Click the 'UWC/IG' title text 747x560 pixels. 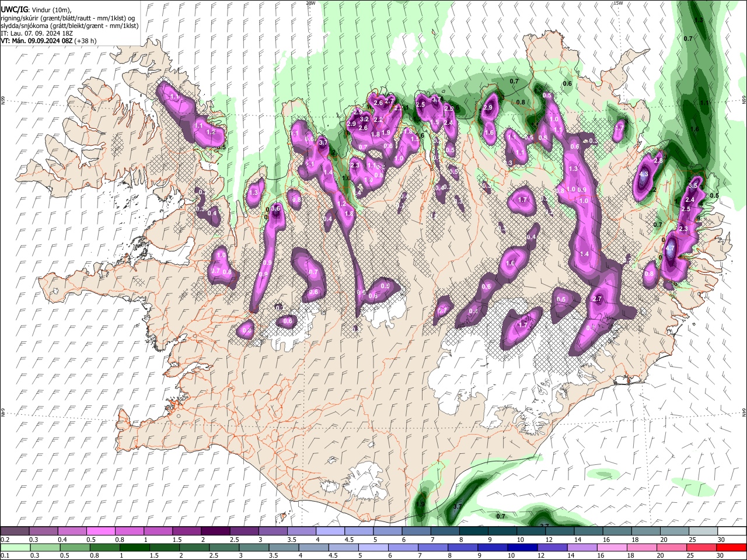click(14, 9)
